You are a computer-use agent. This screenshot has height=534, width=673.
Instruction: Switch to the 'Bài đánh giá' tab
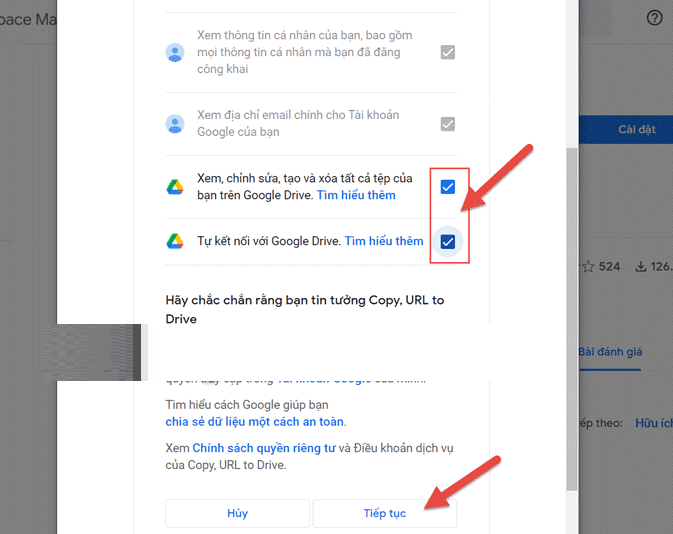click(612, 352)
